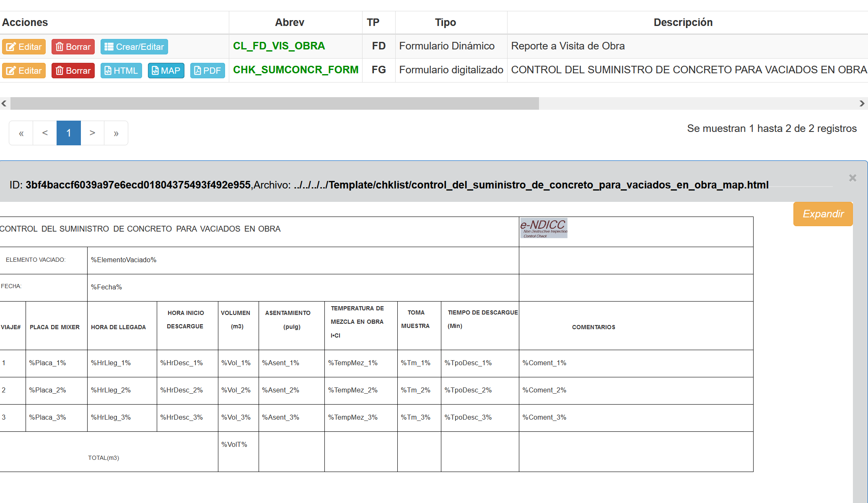Click Editar for CL_FD_VIS_OBRA row
The height and width of the screenshot is (503, 868).
pos(24,47)
